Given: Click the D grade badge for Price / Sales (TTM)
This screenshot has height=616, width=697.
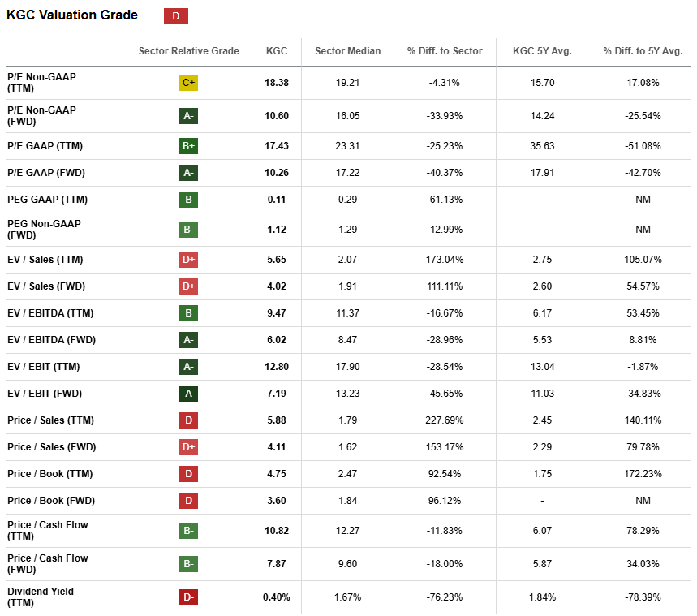Looking at the screenshot, I should click(188, 420).
